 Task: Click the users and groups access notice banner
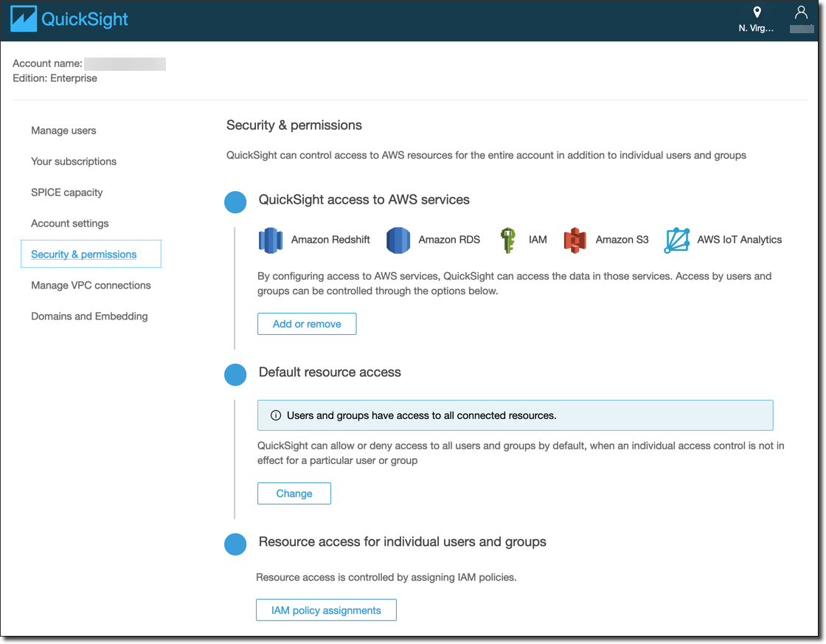click(x=516, y=415)
